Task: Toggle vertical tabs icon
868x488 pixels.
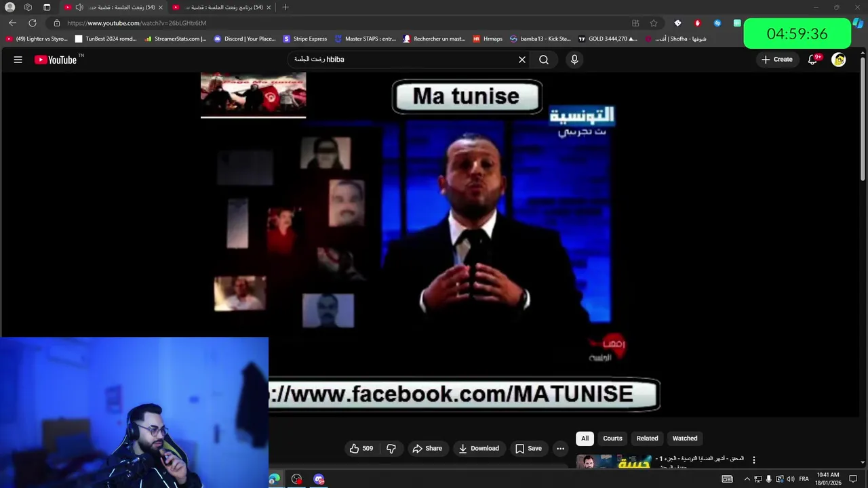Action: click(x=47, y=7)
